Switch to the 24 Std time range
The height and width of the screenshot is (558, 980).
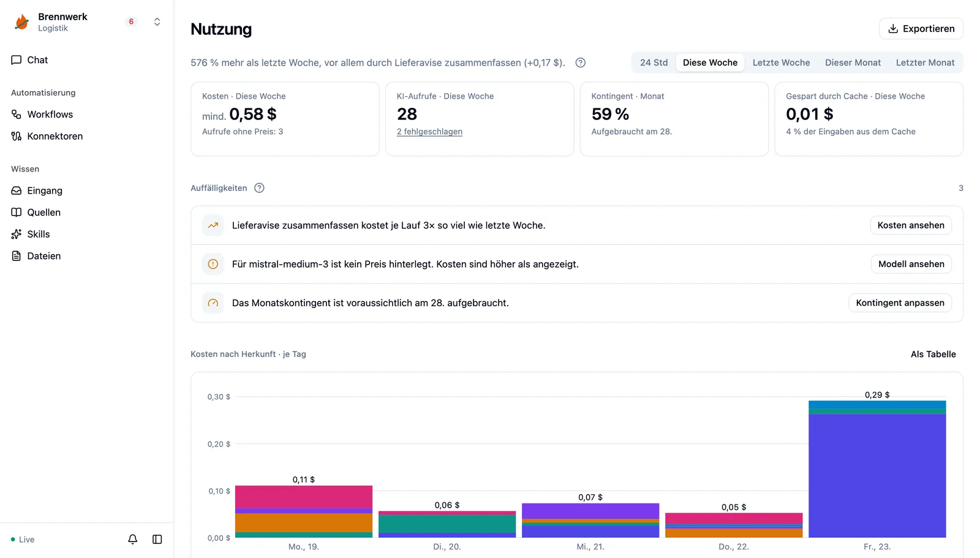[654, 62]
